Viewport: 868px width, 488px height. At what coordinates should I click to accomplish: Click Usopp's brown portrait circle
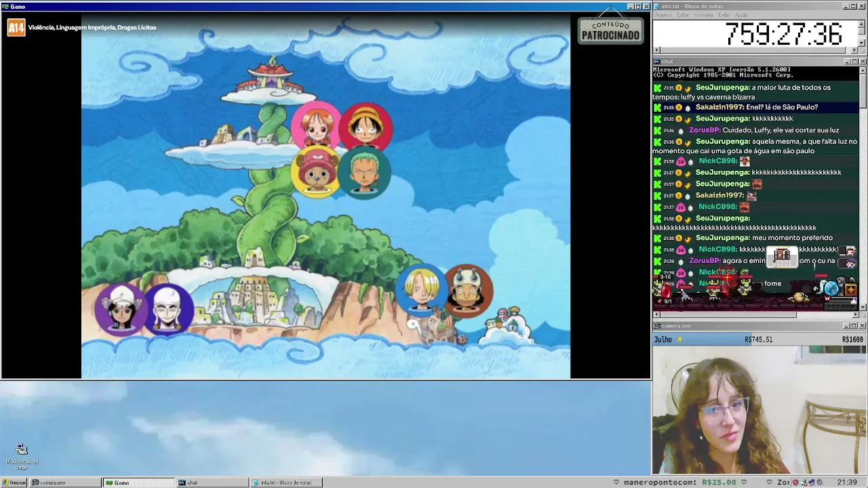point(468,291)
